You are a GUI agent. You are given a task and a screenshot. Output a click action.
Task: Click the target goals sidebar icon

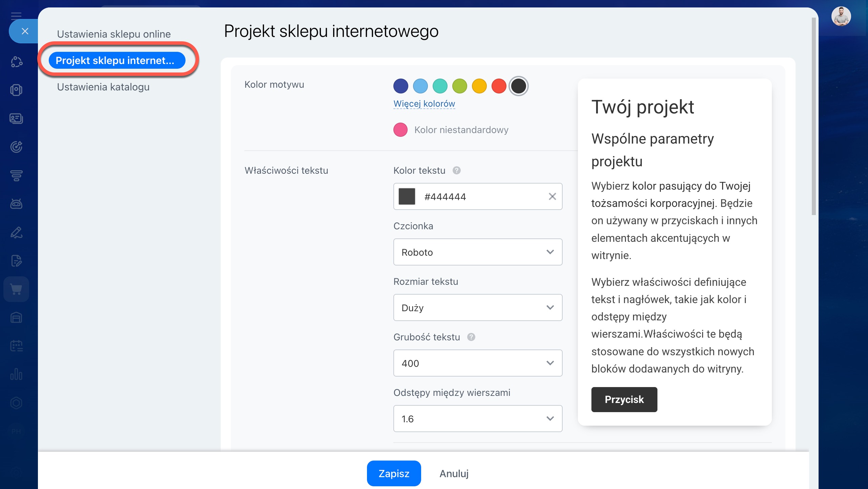click(16, 147)
